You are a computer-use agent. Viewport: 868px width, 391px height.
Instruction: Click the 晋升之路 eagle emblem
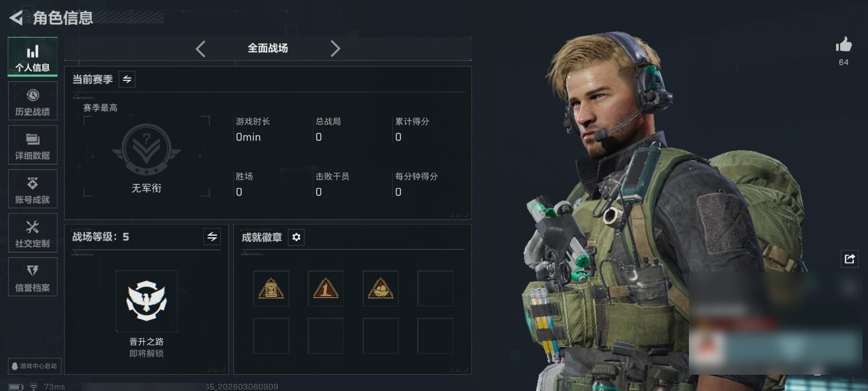click(x=146, y=301)
